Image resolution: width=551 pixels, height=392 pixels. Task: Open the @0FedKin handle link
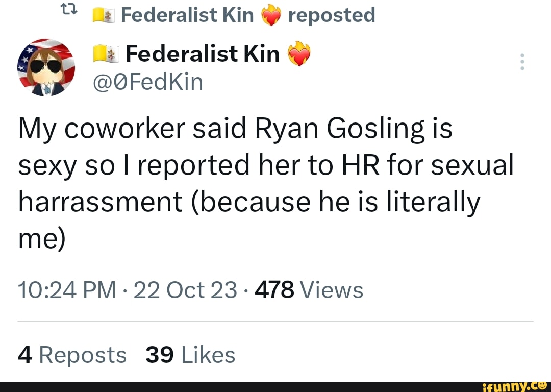tap(148, 81)
